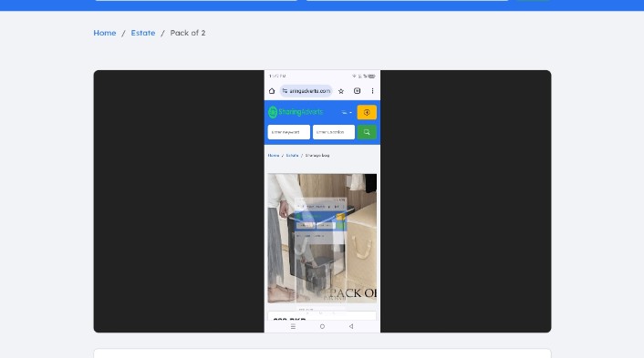
Task: Open the Home breadcrumb link
Action: 105,33
